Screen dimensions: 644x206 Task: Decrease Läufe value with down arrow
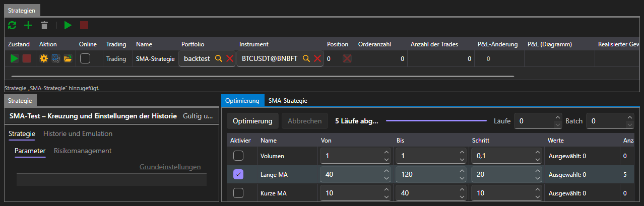[x=557, y=124]
